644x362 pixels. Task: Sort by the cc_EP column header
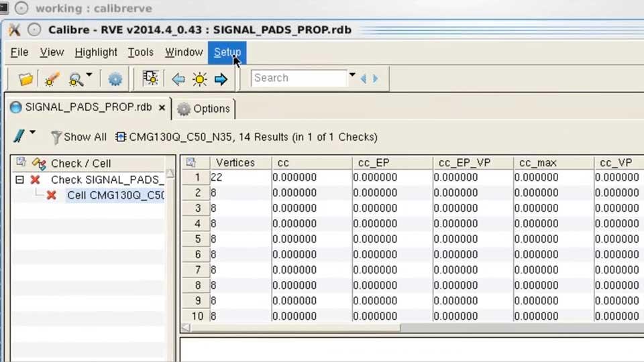tap(392, 163)
